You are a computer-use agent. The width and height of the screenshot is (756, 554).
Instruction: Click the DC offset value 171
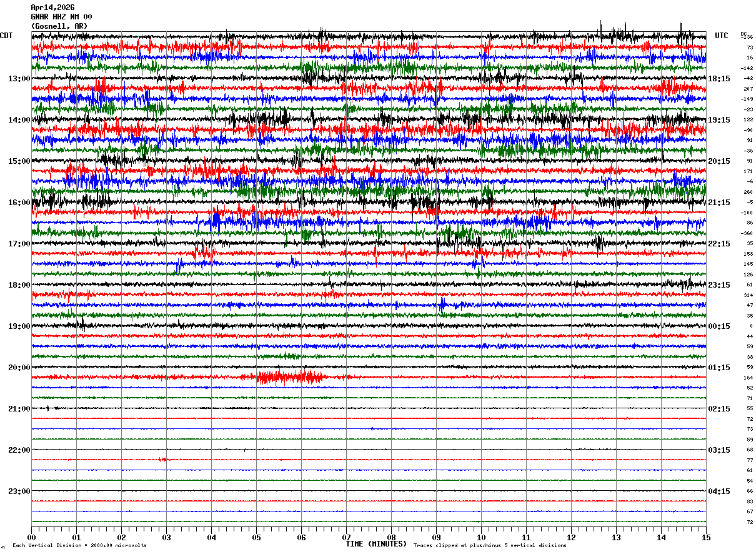pos(749,171)
